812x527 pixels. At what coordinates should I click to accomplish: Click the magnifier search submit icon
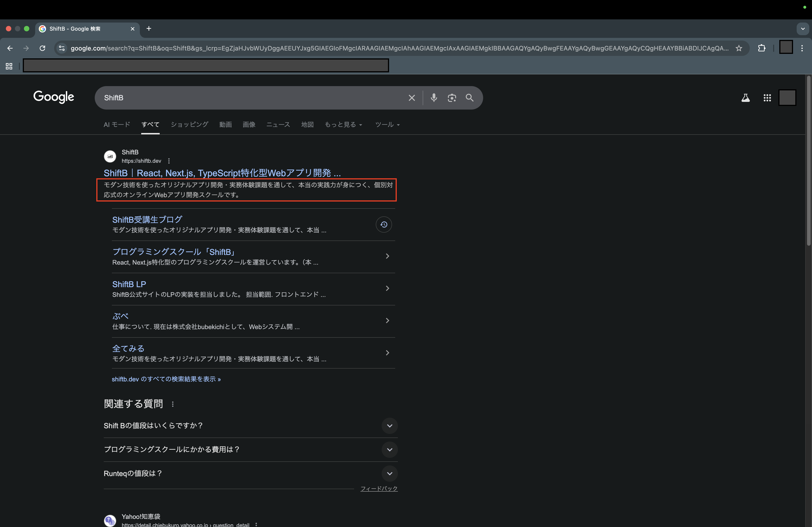[x=469, y=98]
